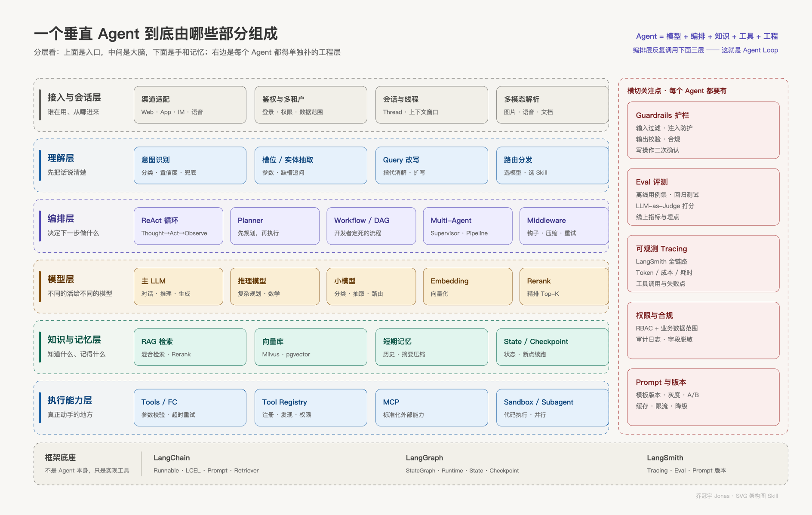Viewport: 812px width, 515px height.
Task: Click the 推理模型 card
Action: tap(275, 287)
